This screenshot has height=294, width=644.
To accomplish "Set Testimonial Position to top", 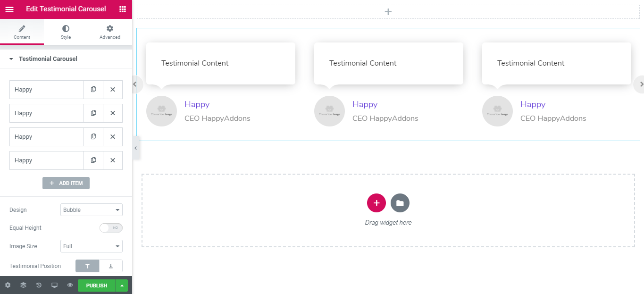I will coord(87,266).
